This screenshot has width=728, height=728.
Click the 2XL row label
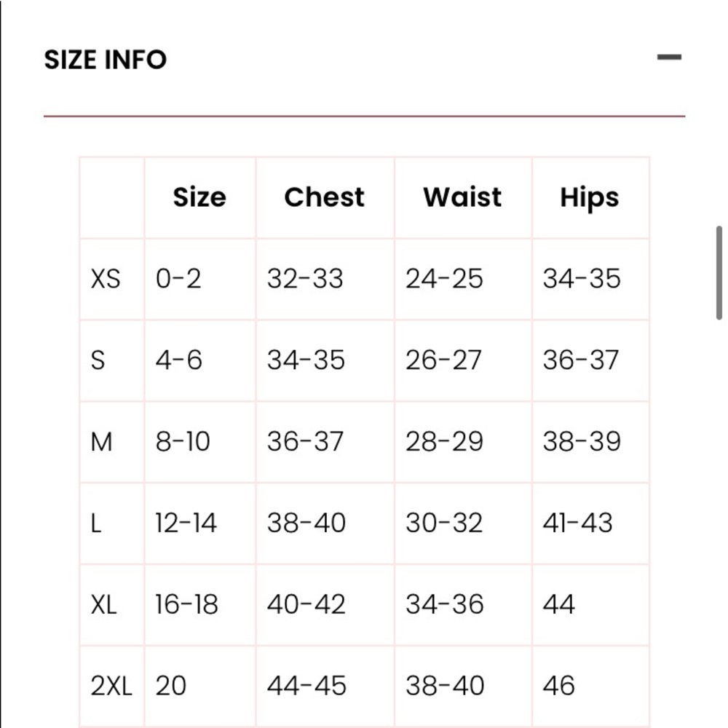pyautogui.click(x=111, y=686)
